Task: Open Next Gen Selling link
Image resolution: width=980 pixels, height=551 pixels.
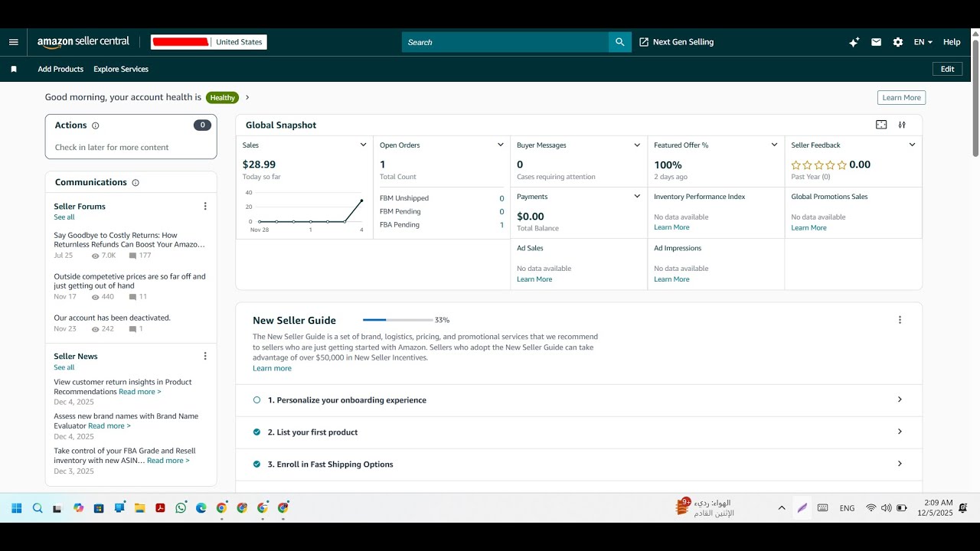Action: (x=683, y=42)
